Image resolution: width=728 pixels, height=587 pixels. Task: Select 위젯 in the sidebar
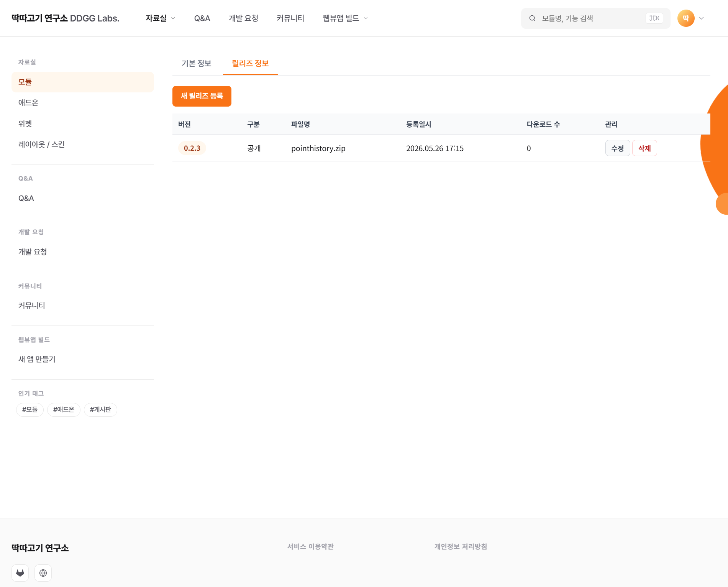pos(83,124)
